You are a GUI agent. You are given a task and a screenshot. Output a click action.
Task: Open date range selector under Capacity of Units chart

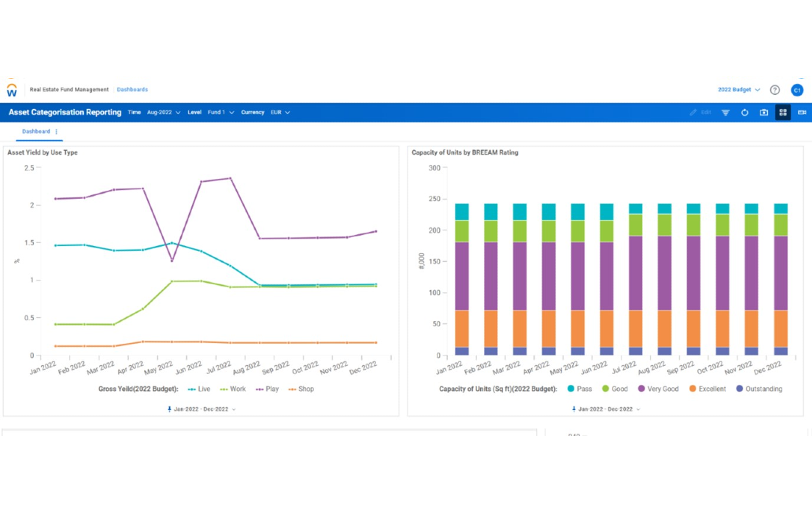606,409
